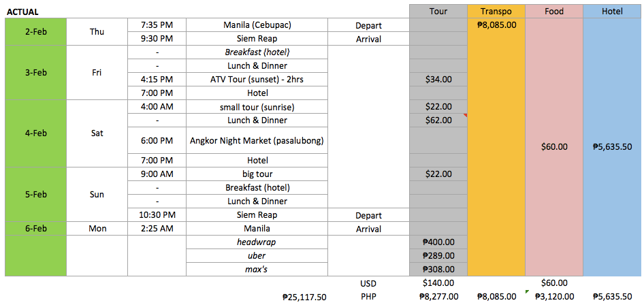This screenshot has height=305, width=644.
Task: Select the ₱25,117.50 grand total cell
Action: pyautogui.click(x=304, y=297)
